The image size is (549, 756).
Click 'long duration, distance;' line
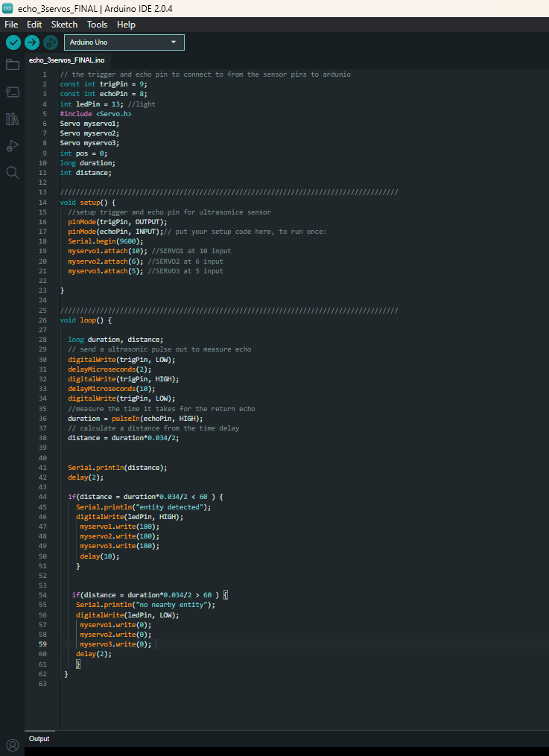(115, 340)
